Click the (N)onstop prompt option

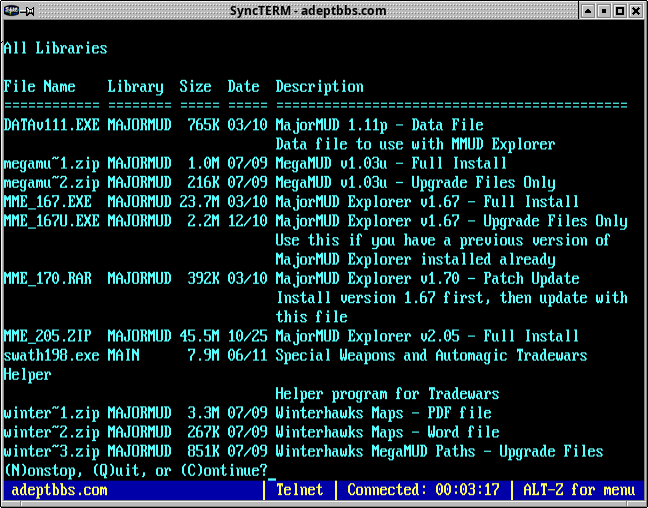point(43,471)
